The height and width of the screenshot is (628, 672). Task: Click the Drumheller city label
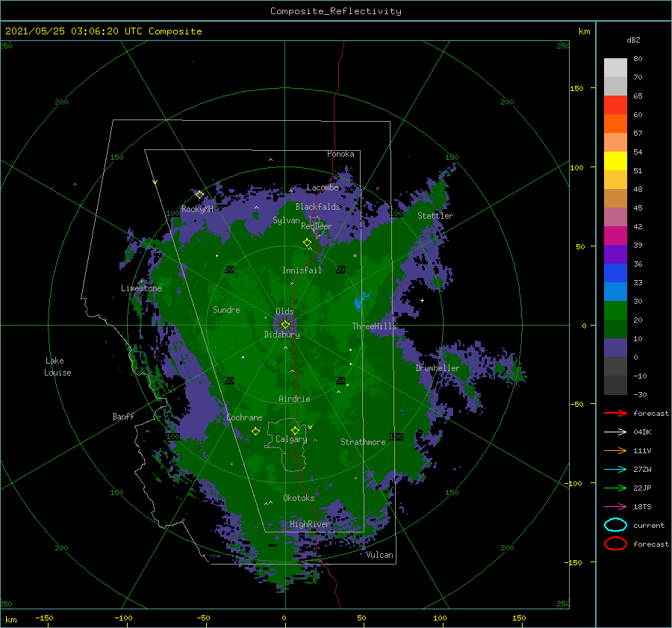click(x=438, y=368)
